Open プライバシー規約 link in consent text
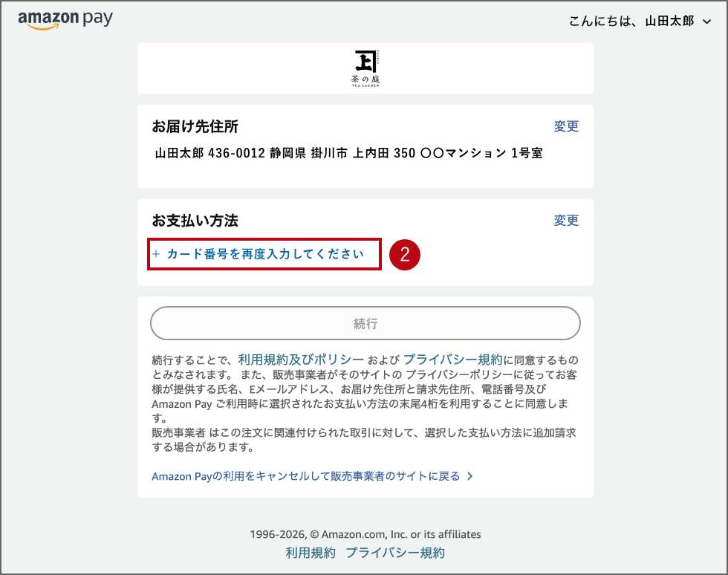This screenshot has height=575, width=728. pyautogui.click(x=452, y=360)
